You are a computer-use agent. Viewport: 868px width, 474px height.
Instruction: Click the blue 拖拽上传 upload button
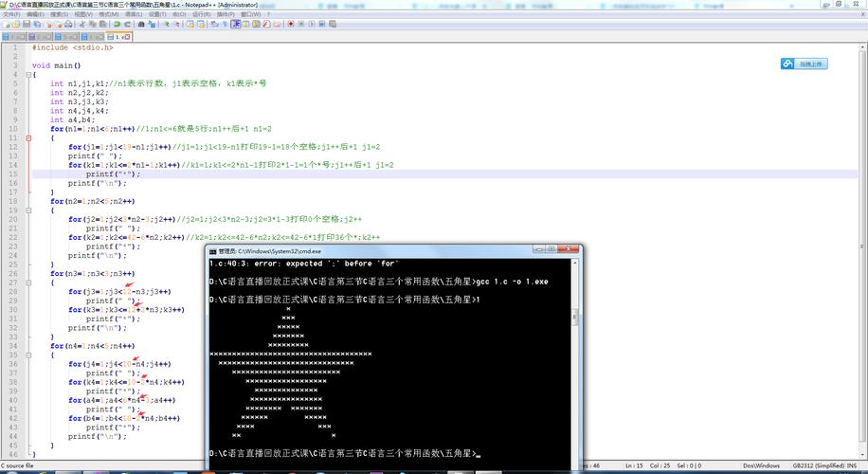(805, 64)
